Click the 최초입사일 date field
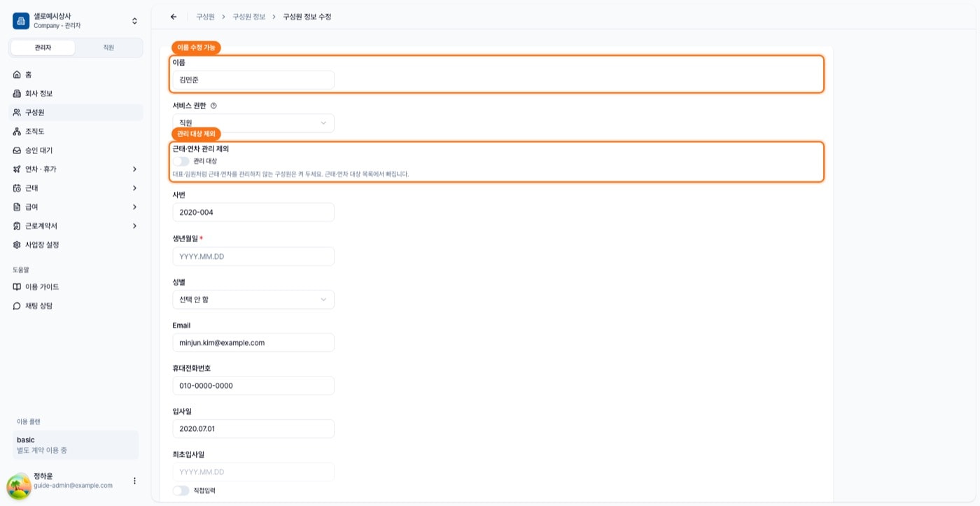Viewport: 980px width, 506px height. coord(253,472)
